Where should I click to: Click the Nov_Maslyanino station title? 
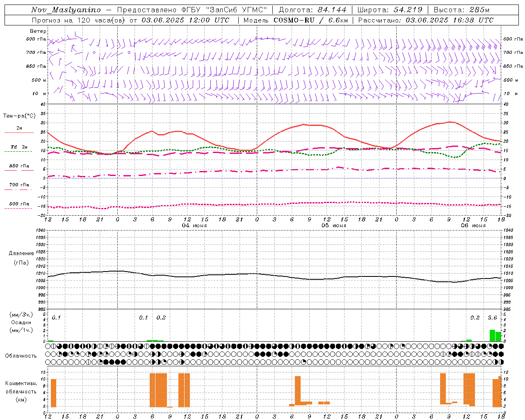66,10
